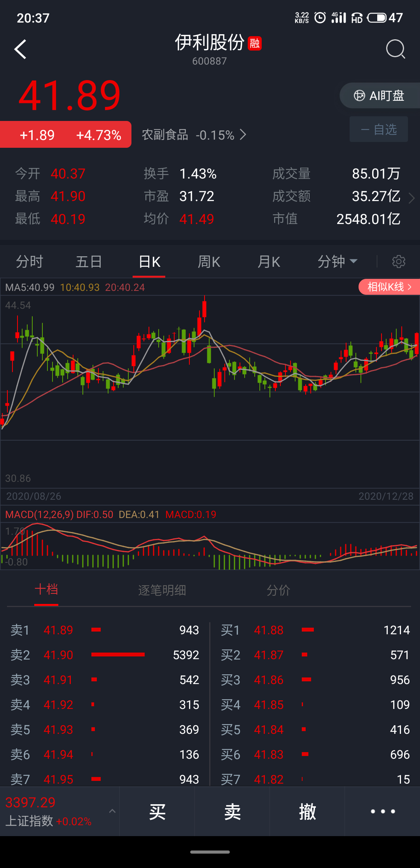The image size is (420, 868).
Task: Remove stock via 自选 button
Action: (379, 129)
